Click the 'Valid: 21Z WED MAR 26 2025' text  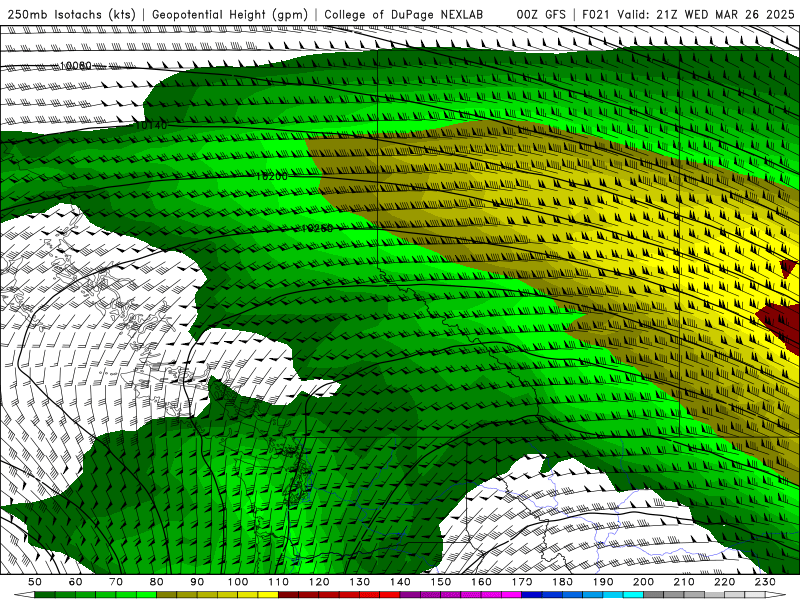tap(706, 14)
